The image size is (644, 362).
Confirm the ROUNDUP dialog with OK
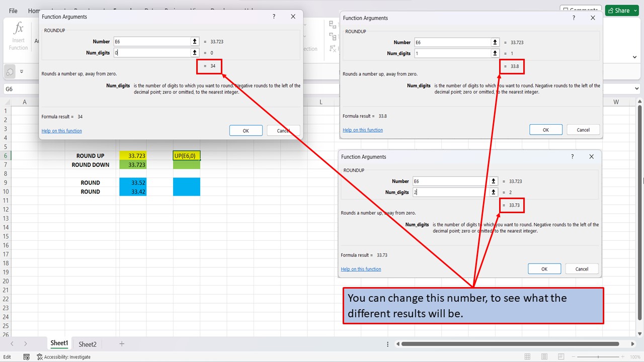tap(246, 130)
